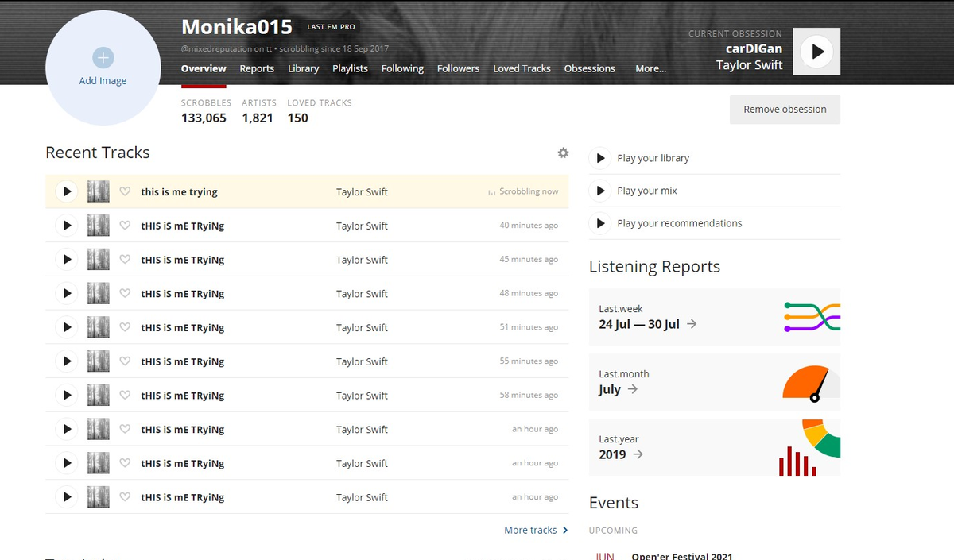This screenshot has width=954, height=560.
Task: Open album art of track scrobbling now
Action: pos(98,191)
